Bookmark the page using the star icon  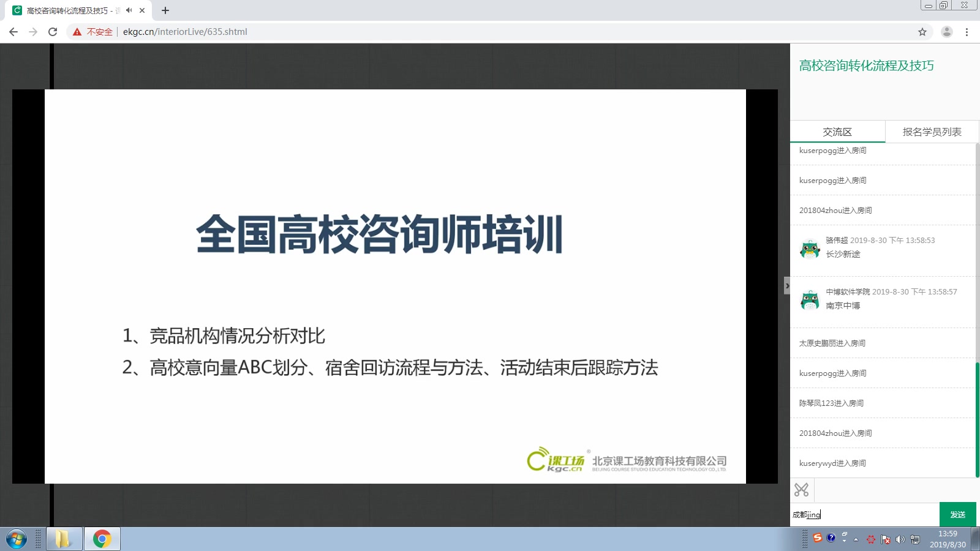pyautogui.click(x=921, y=31)
